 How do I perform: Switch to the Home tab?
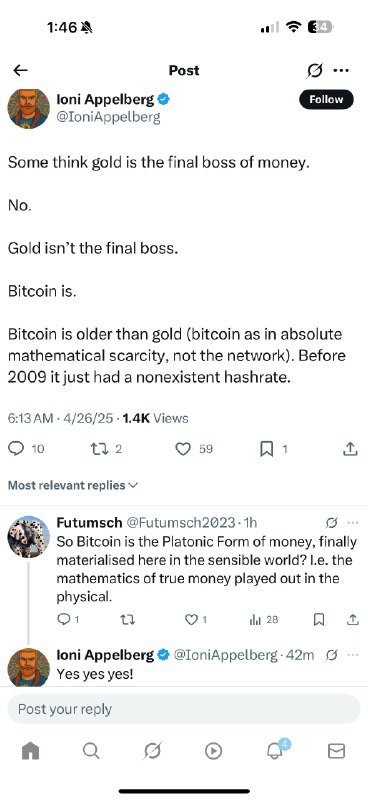tap(31, 751)
